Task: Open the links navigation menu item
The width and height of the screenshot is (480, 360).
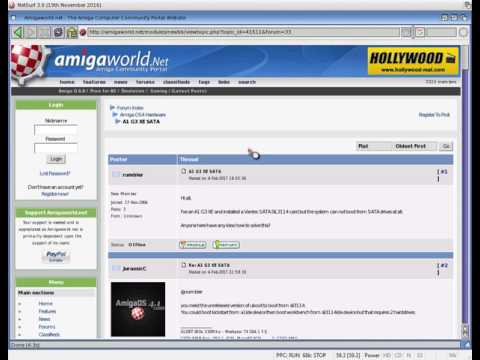Action: coord(224,82)
